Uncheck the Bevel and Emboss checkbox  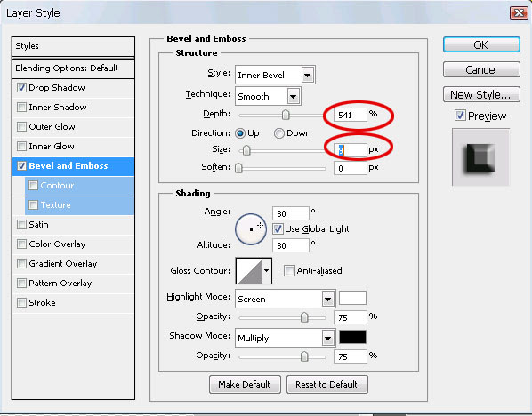[21, 166]
